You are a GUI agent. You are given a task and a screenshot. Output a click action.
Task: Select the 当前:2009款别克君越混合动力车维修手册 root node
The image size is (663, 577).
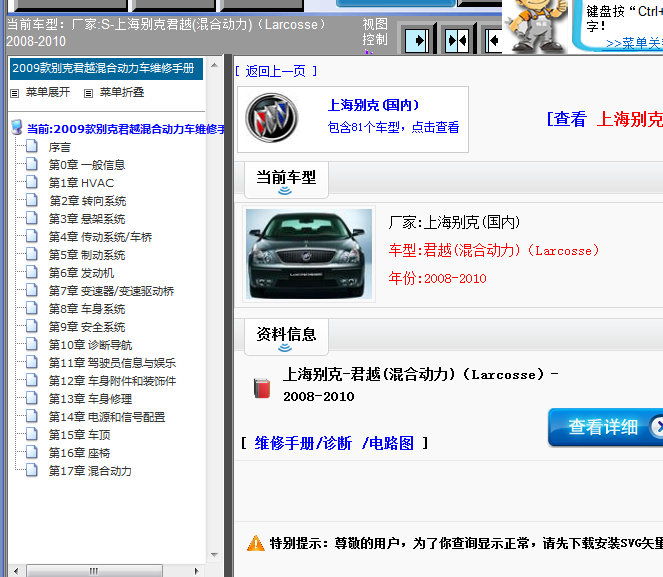[x=126, y=129]
